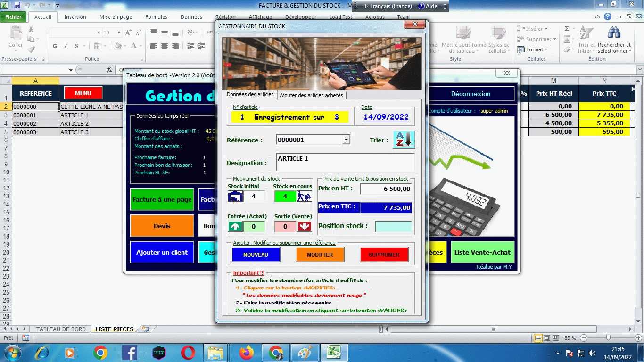This screenshot has width=644, height=362.
Task: Click the Liste Vente-Achat button
Action: point(482,252)
